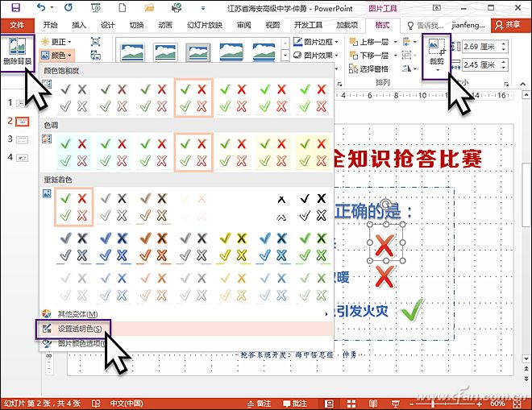Open the 更正 (Corrections) dropdown
The width and height of the screenshot is (532, 410).
click(58, 41)
